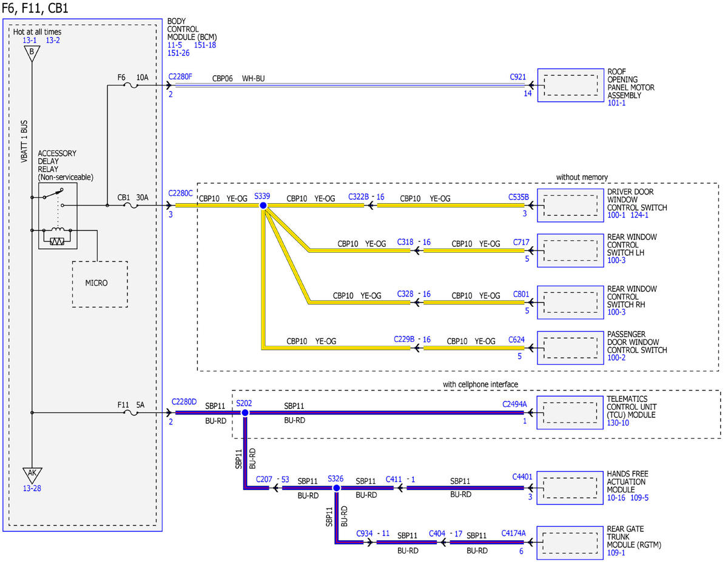Click the Telematics Control Unit component box

coord(571,413)
